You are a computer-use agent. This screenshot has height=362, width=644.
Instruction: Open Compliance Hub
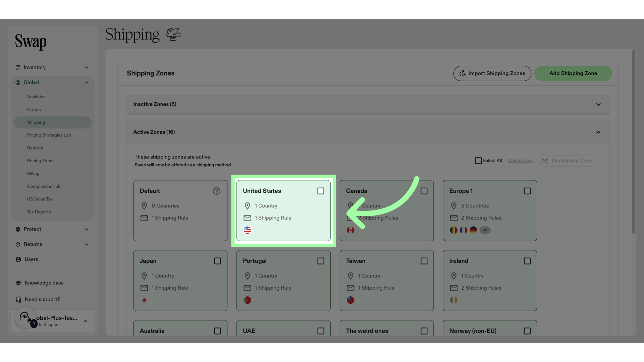[44, 186]
